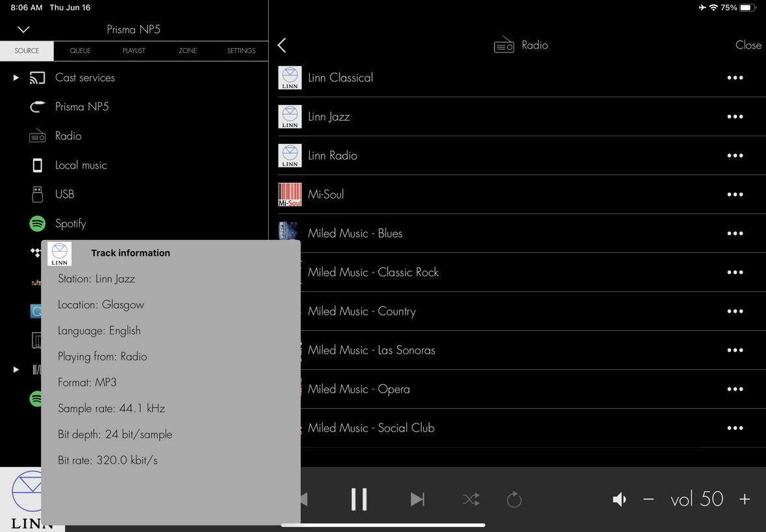Open the Linn Radio station logo
766x532 pixels.
tap(290, 155)
